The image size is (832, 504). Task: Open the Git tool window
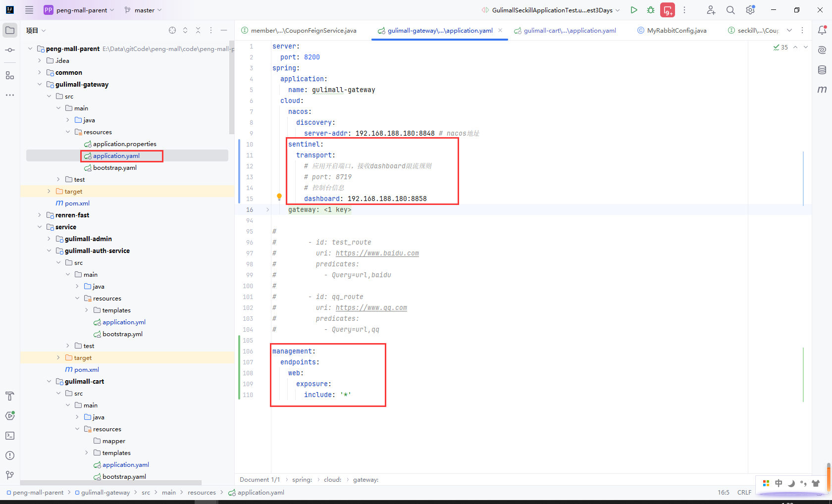tap(10, 475)
